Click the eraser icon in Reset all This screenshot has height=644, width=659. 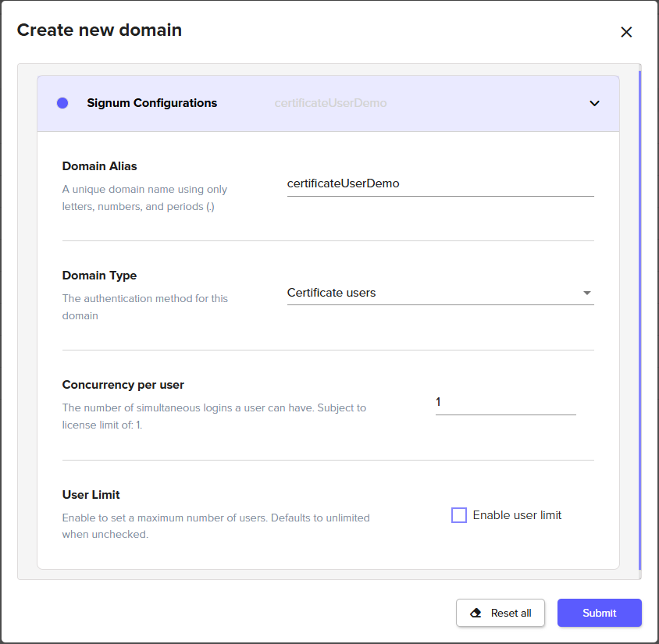tap(476, 613)
